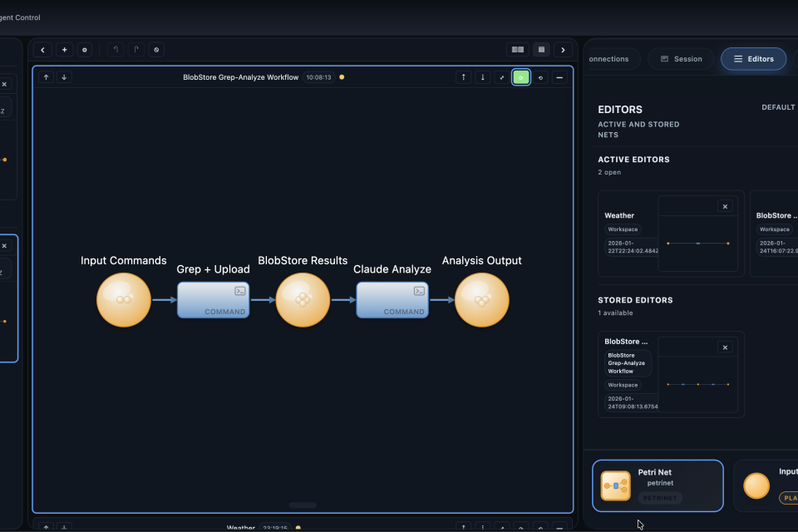Switch to the Editors tab
This screenshot has width=798, height=532.
pos(753,59)
